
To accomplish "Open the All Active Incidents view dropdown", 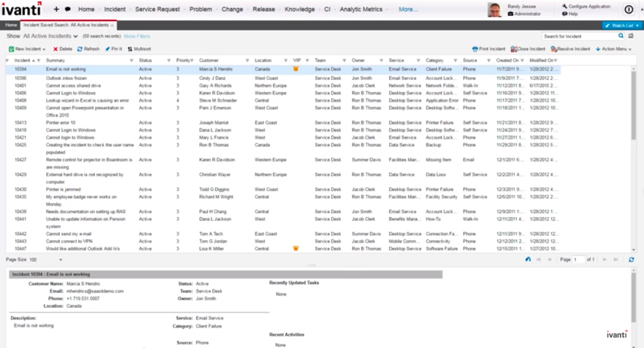I will 76,37.
